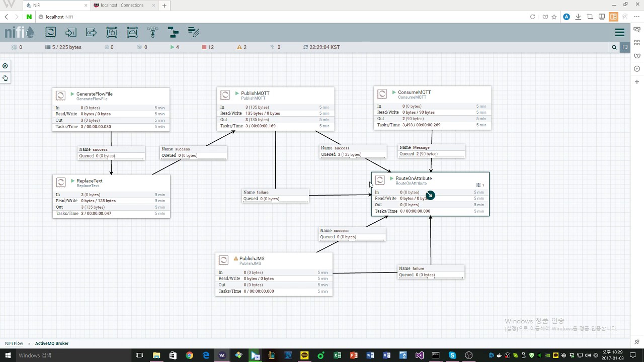Go back with the browser back arrow
This screenshot has height=362, width=644.
[7, 17]
